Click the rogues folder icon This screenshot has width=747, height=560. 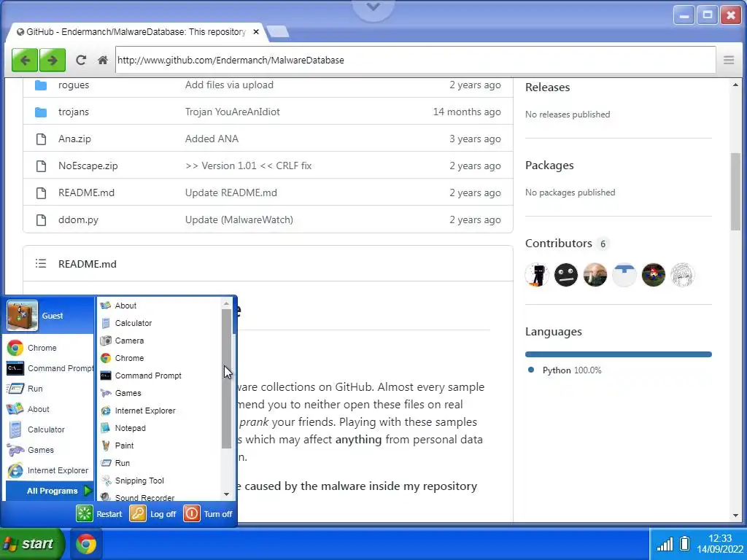[41, 85]
